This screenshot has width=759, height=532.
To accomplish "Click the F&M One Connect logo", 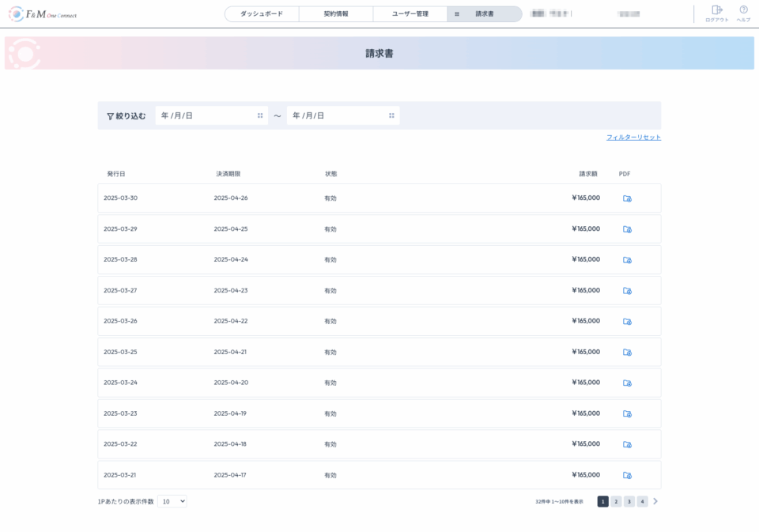I will tap(41, 13).
